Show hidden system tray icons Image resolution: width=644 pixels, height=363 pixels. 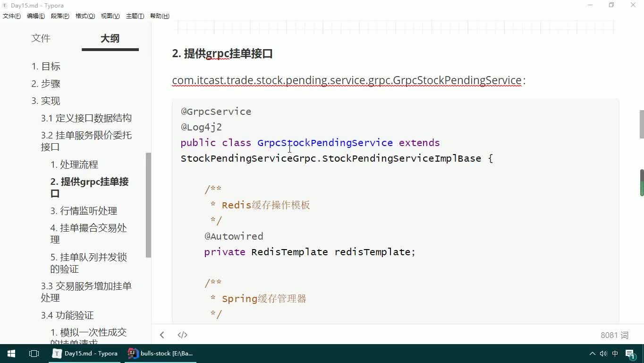pos(593,354)
